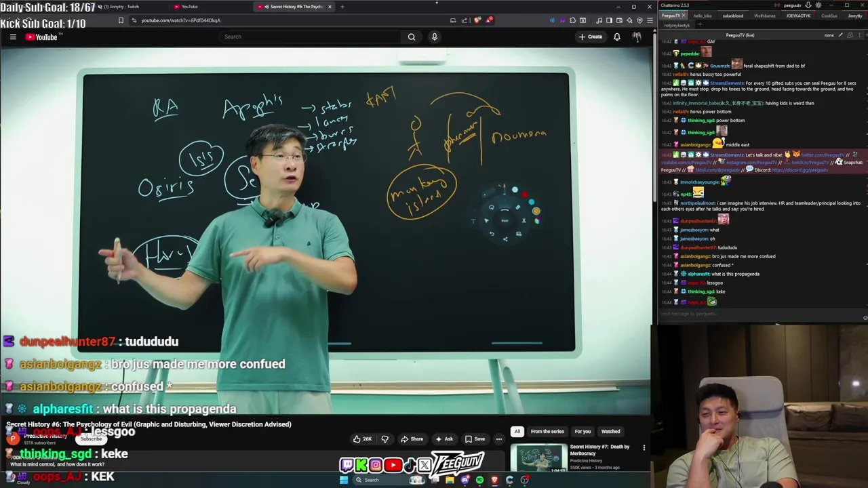Viewport: 868px width, 488px height.
Task: Dislike the Secret History video
Action: tap(385, 439)
